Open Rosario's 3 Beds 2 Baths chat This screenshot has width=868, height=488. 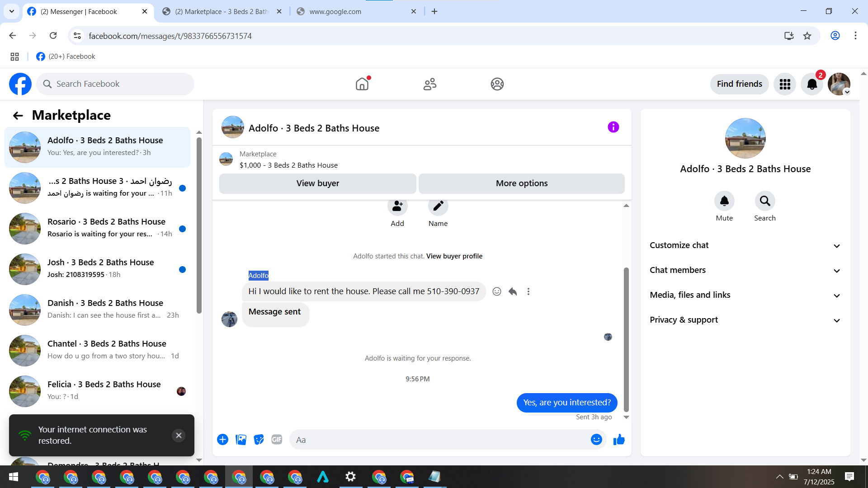tap(97, 229)
